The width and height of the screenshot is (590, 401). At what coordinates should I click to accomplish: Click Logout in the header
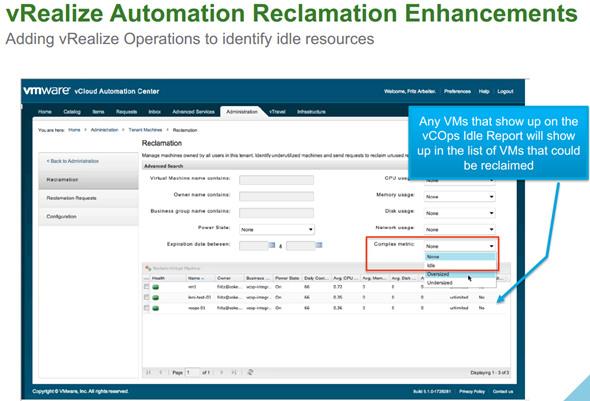(x=505, y=91)
